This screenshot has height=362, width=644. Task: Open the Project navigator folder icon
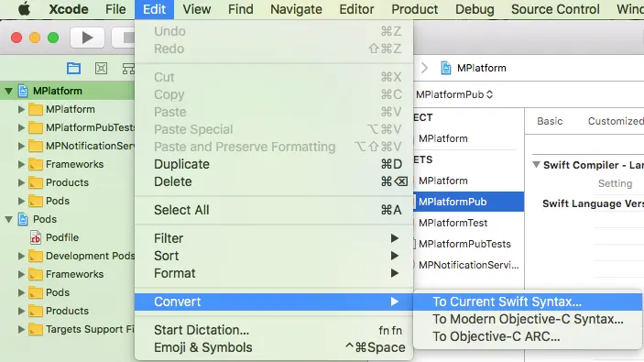click(73, 68)
